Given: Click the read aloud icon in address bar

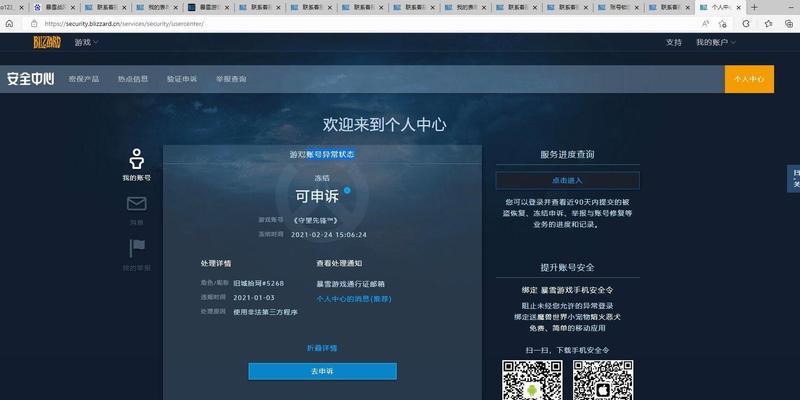Looking at the screenshot, I should [x=706, y=24].
